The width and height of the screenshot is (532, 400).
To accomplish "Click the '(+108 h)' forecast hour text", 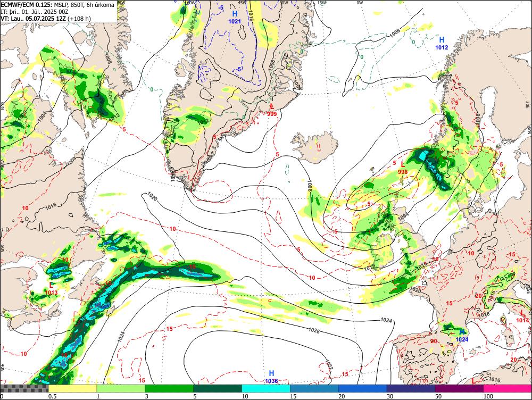I will pos(79,18).
